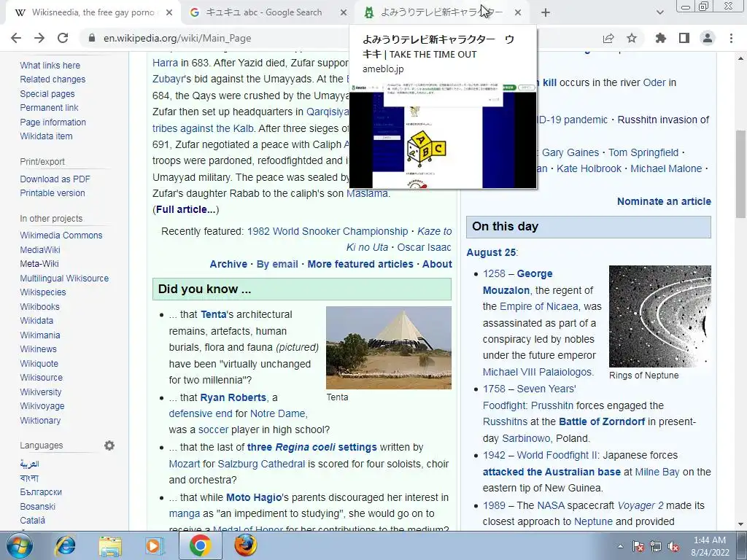
Task: Close the Wikipedia tab
Action: (x=169, y=13)
